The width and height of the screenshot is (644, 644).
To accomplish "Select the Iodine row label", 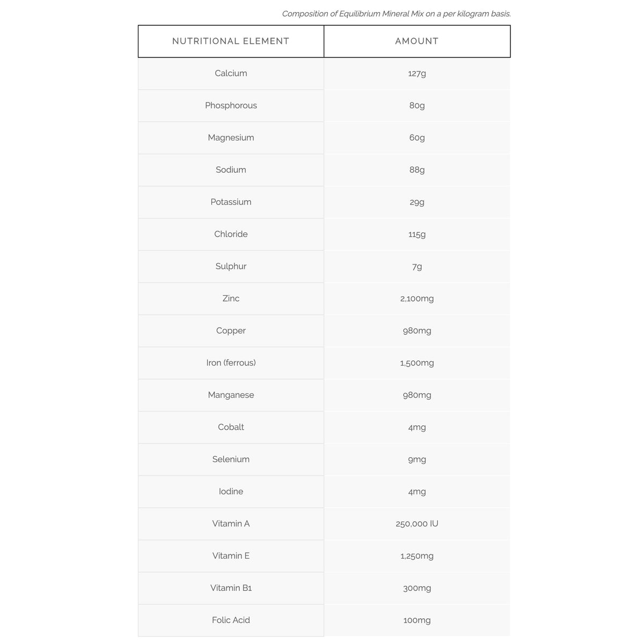I will coord(231,492).
